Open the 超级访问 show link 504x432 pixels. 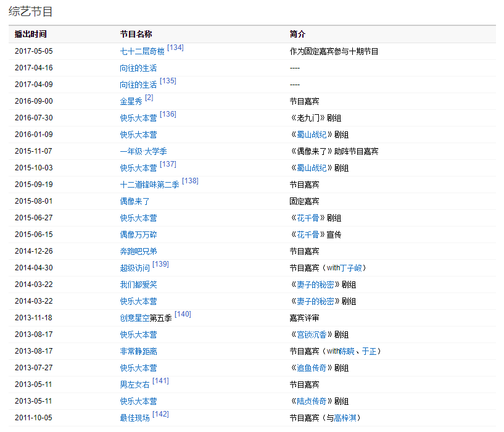pyautogui.click(x=134, y=268)
